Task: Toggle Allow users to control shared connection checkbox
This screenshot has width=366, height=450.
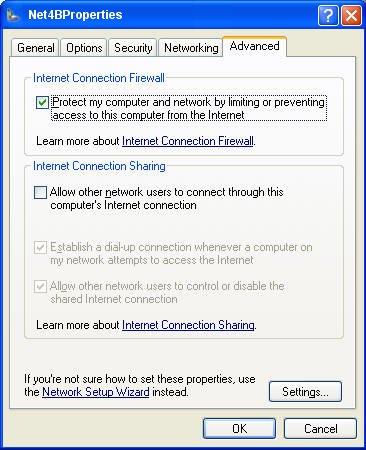Action: click(40, 286)
